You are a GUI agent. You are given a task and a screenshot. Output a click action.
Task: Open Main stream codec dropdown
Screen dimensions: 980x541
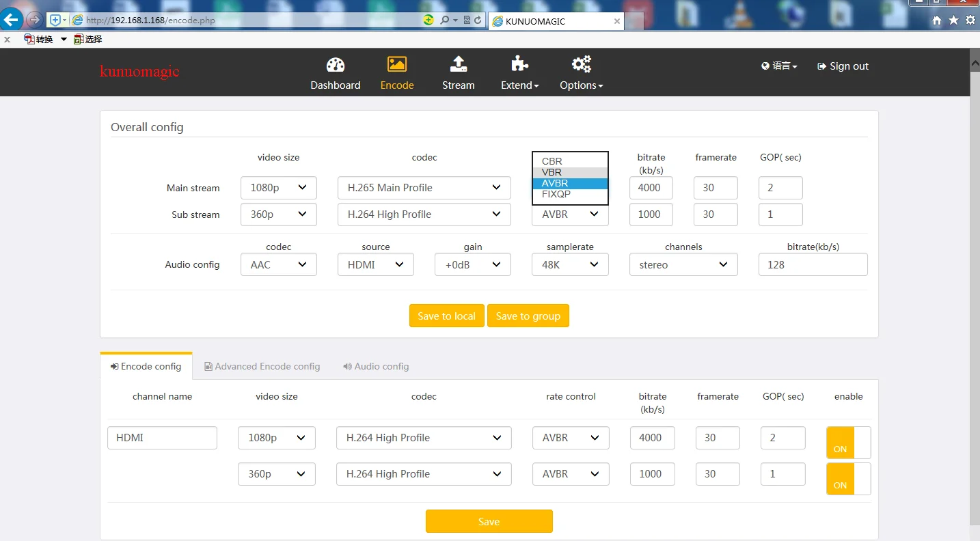click(x=424, y=188)
